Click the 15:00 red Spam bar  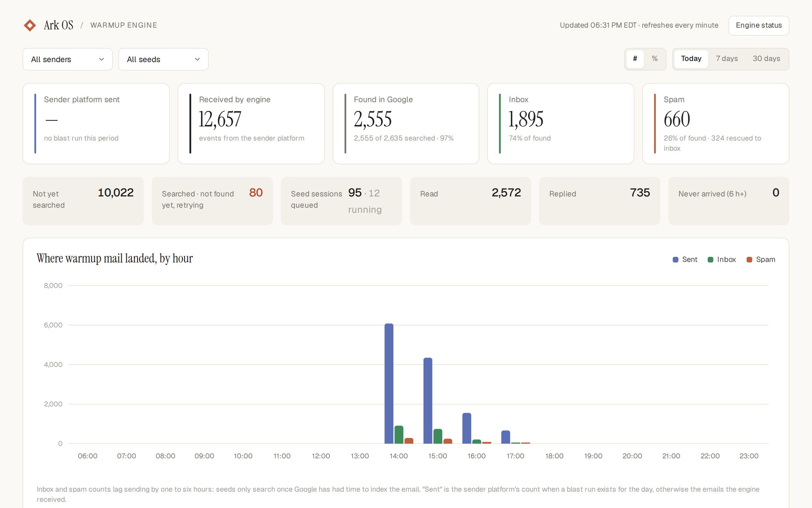[448, 441]
